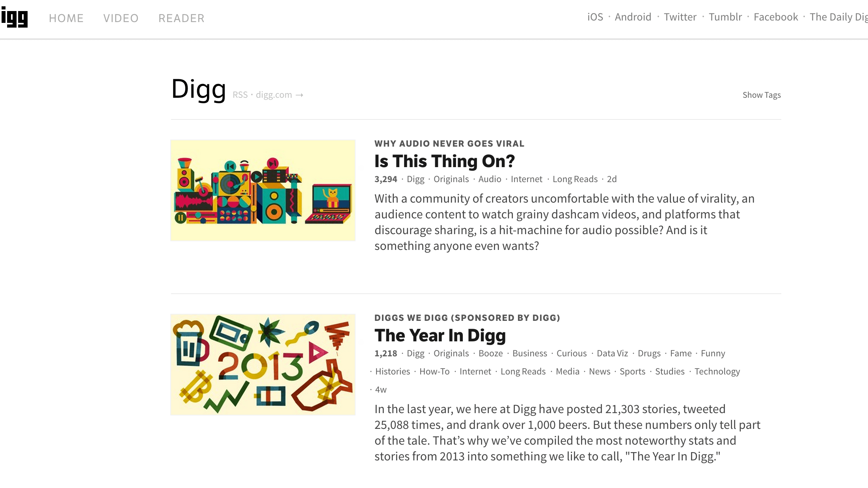Toggle Show Tags
This screenshot has height=488, width=868.
[762, 95]
